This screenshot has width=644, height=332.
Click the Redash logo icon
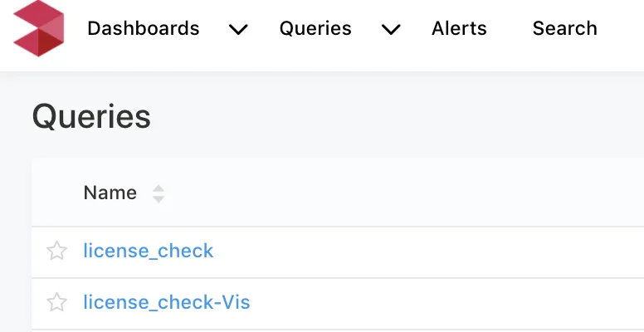tap(39, 28)
